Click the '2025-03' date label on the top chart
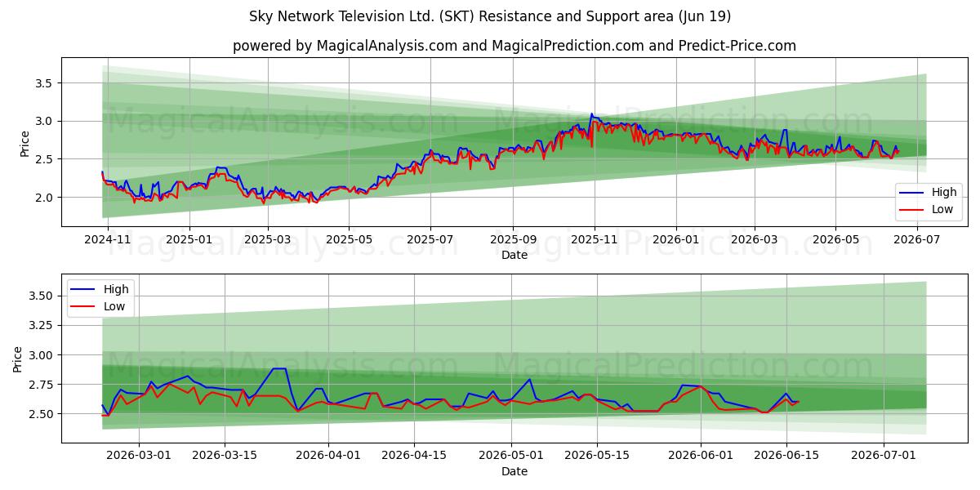980x490 pixels. [x=267, y=239]
